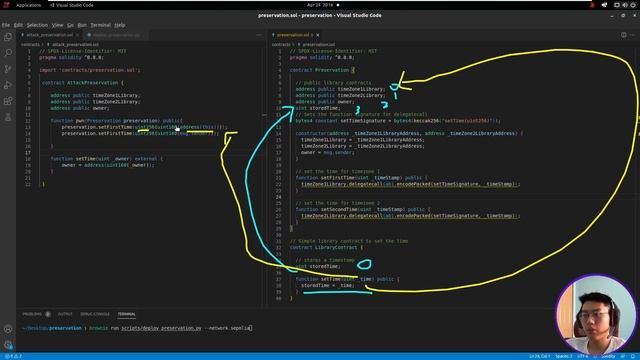Viewport: 640px width, 360px height.
Task: Click 'contract Preservation' declaration in the right editor
Action: (x=322, y=70)
